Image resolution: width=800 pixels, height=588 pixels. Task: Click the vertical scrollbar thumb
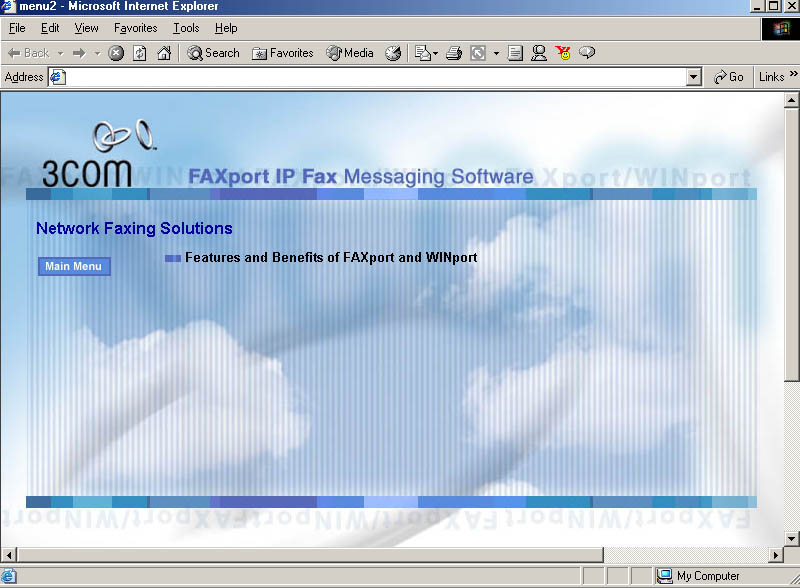point(791,244)
